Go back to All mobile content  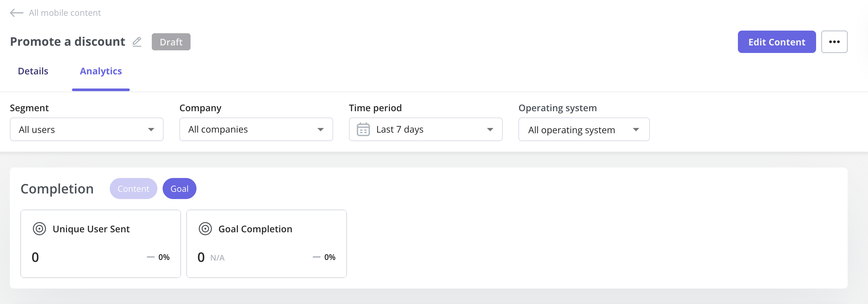[x=65, y=13]
